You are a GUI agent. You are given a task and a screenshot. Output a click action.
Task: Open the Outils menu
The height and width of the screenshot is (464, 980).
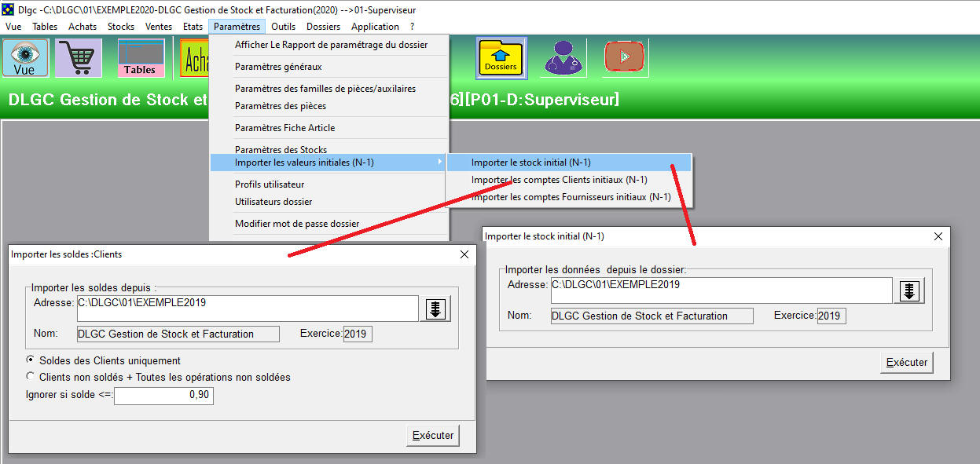(x=284, y=26)
